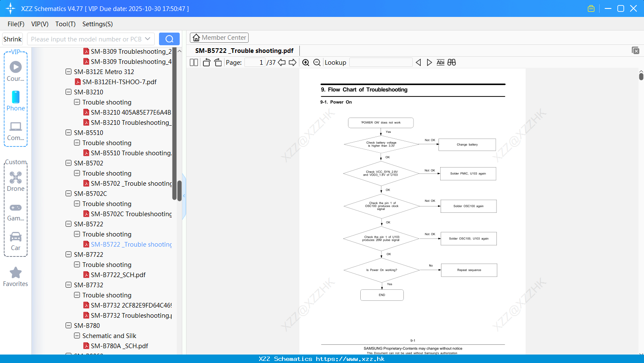
Task: Go to next page arrow
Action: 293,62
